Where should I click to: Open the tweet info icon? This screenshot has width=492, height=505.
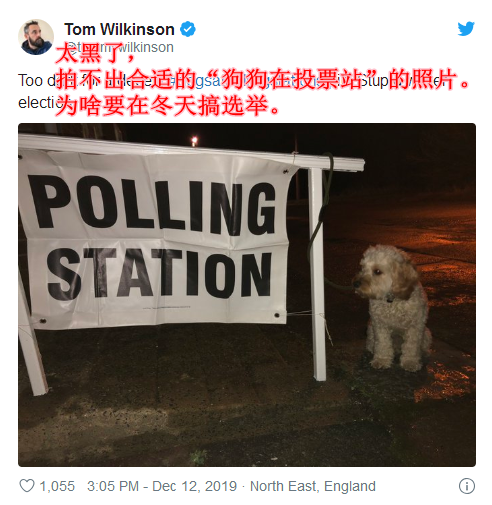pos(467,486)
